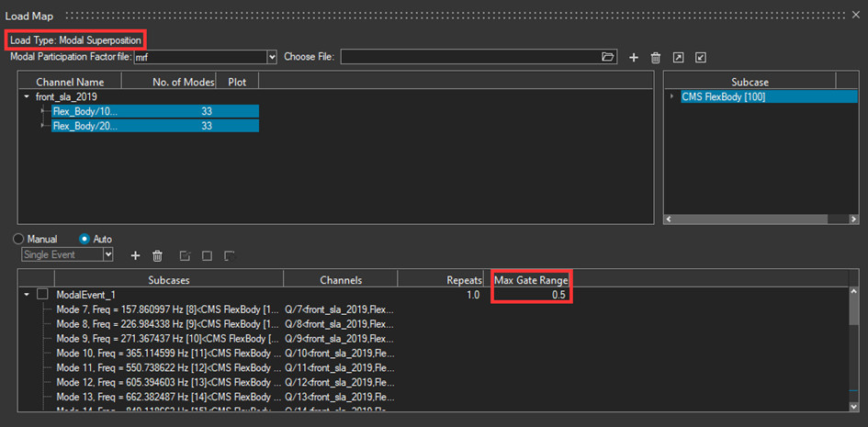Open the Single Event dropdown
Image resolution: width=868 pixels, height=427 pixels.
(x=108, y=254)
